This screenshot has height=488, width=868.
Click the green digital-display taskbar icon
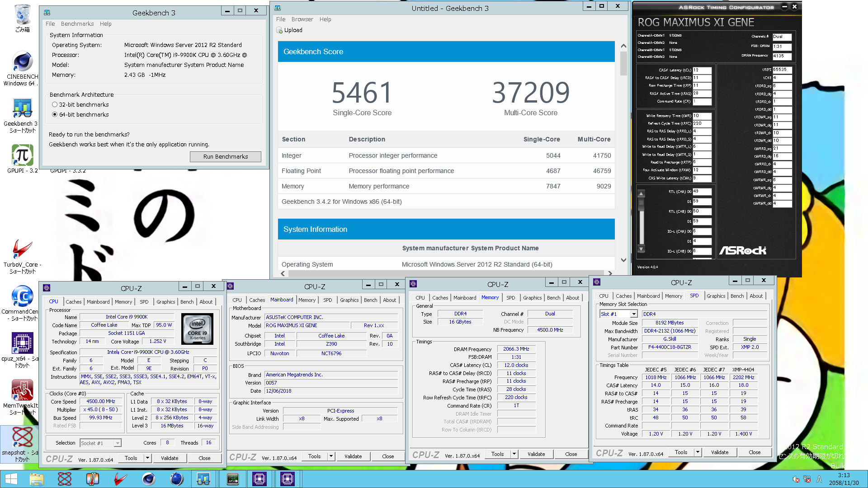[232, 479]
